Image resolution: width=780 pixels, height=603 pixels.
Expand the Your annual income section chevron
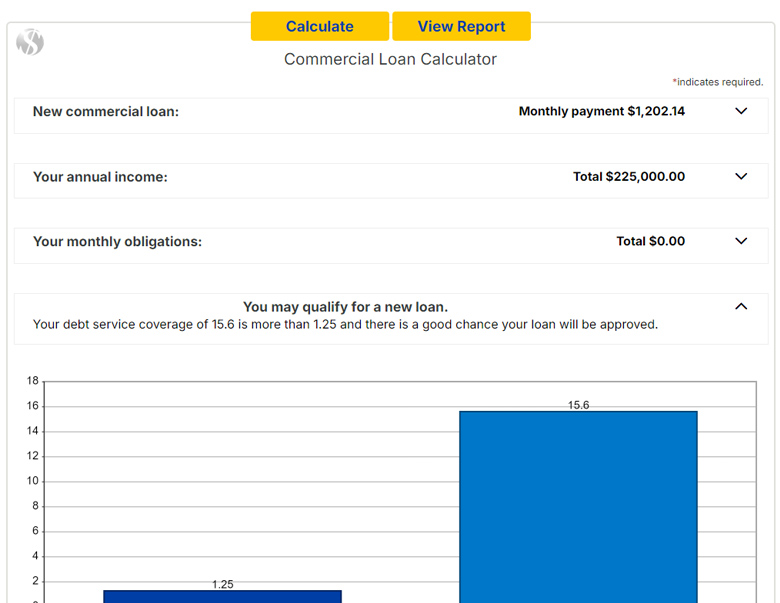pos(741,176)
